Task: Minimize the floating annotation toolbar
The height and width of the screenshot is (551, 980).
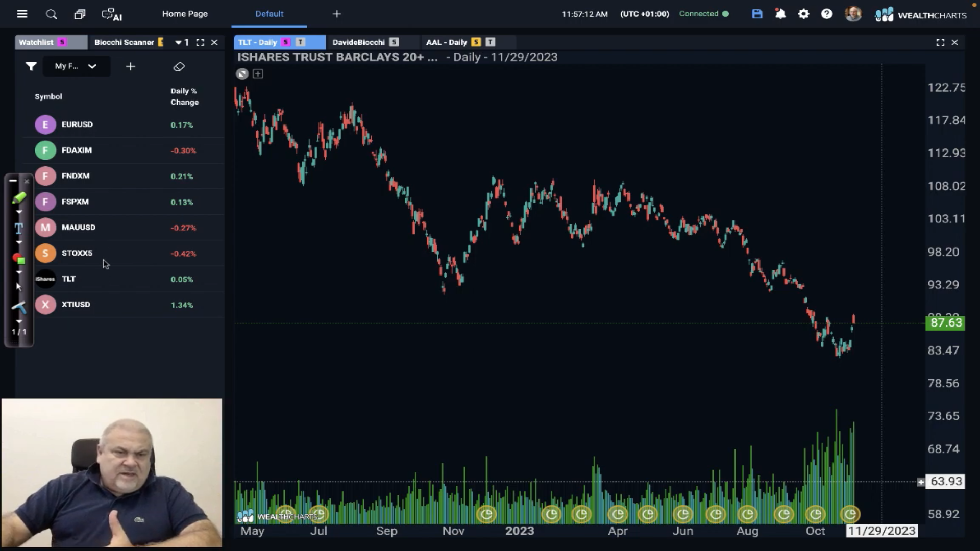Action: (x=13, y=181)
